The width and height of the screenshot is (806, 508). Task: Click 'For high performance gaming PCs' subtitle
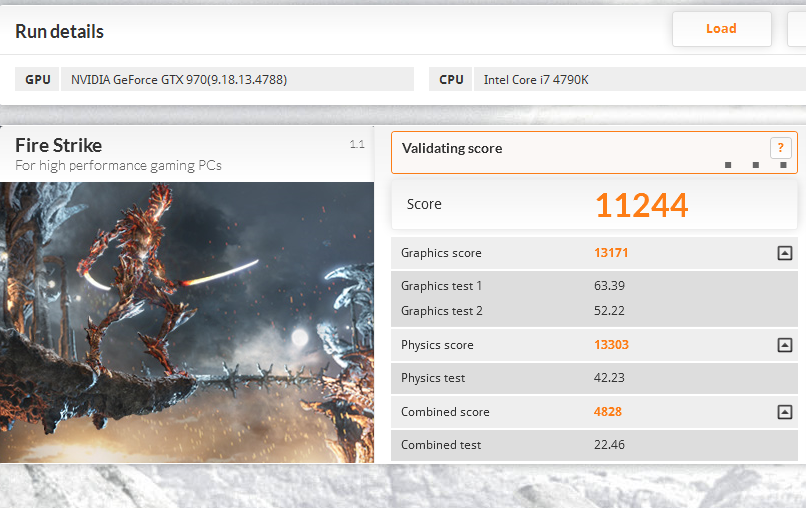click(x=118, y=166)
